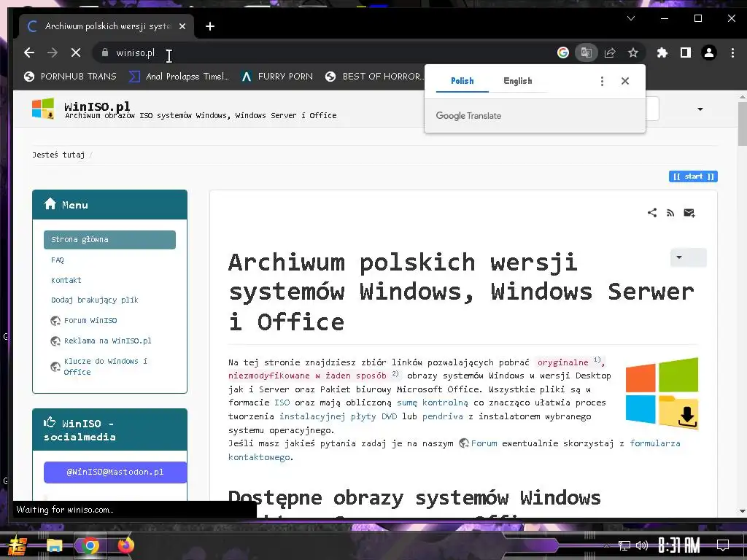747x560 pixels.
Task: Open Klucze do Windows i Office link
Action: (106, 366)
